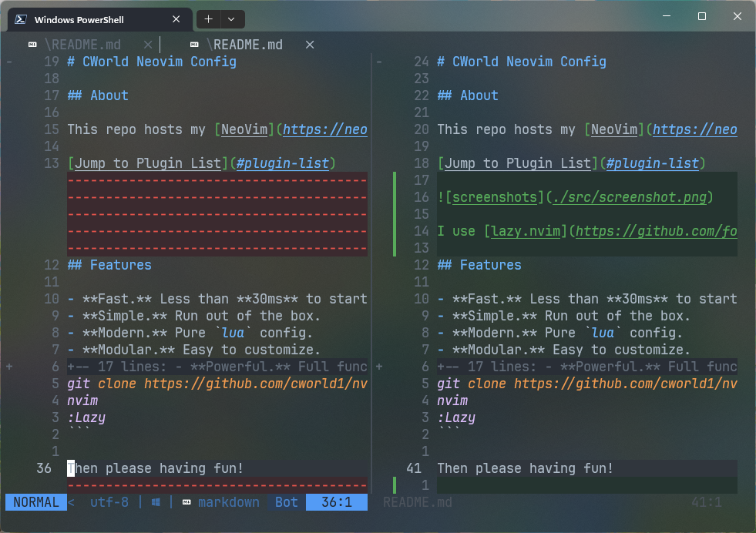Viewport: 756px width, 533px height.
Task: Click the PowerShell icon in the window tab
Action: [21, 19]
